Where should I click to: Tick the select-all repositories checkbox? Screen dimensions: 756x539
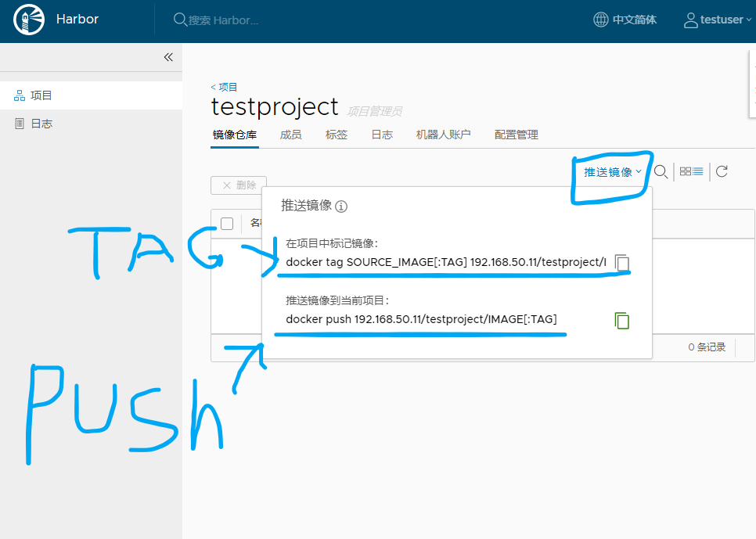point(227,224)
